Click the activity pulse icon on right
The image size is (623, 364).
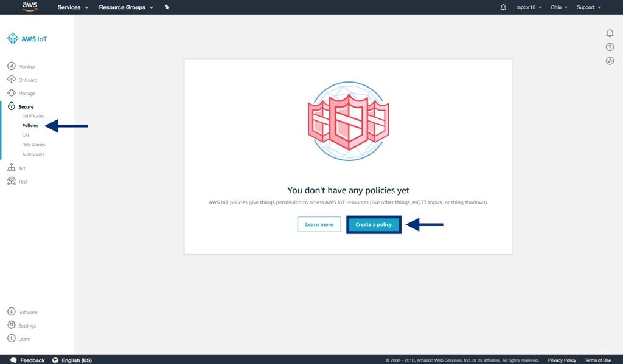[x=610, y=60]
